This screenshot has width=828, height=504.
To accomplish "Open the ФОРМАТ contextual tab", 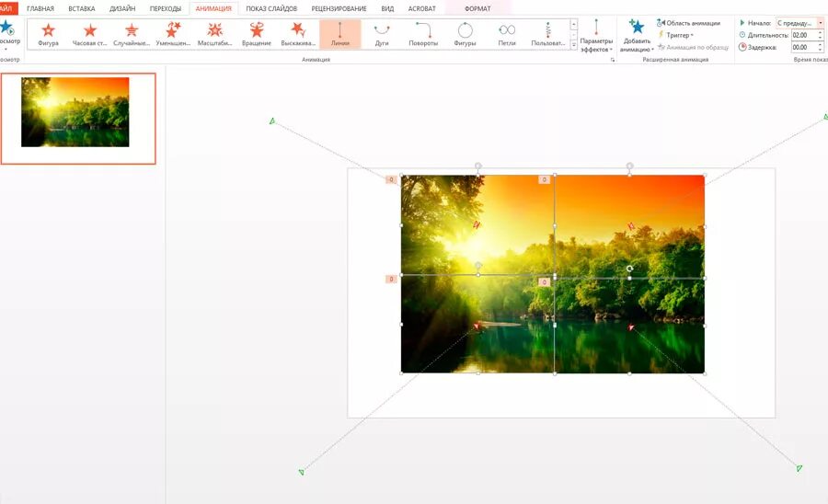I will click(x=477, y=9).
